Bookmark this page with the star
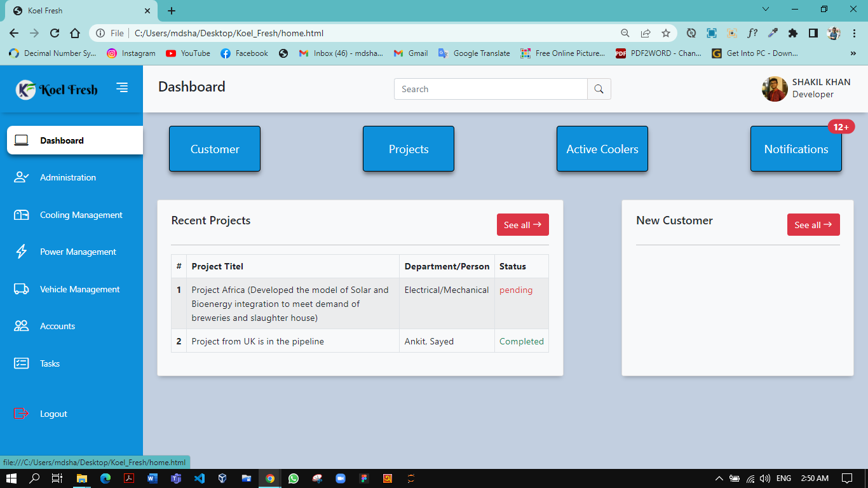 pos(666,33)
